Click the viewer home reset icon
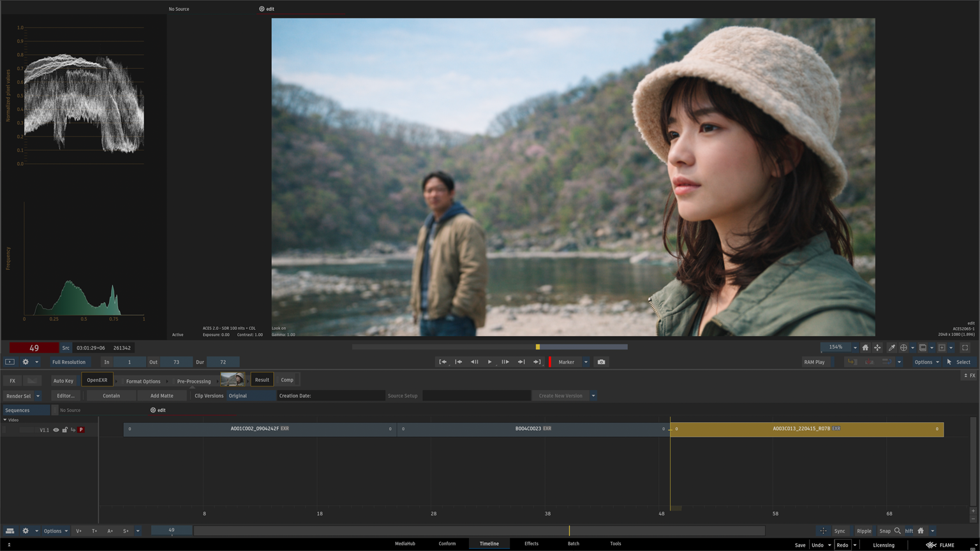Screen dimensions: 980x551 click(865, 348)
